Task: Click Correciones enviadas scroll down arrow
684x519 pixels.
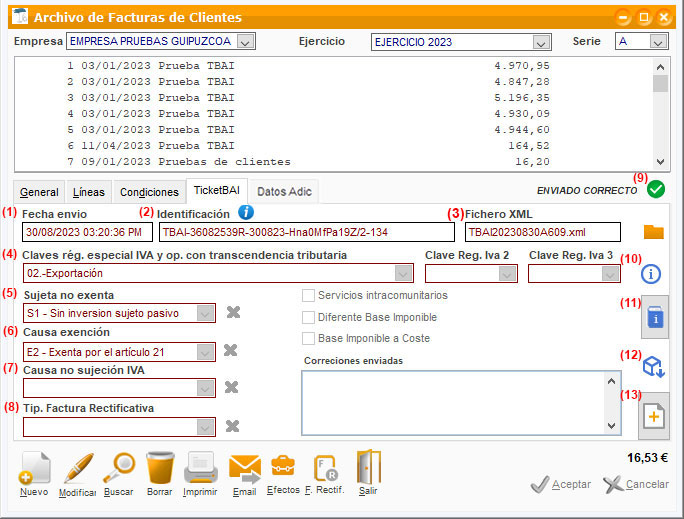Action: pos(612,426)
